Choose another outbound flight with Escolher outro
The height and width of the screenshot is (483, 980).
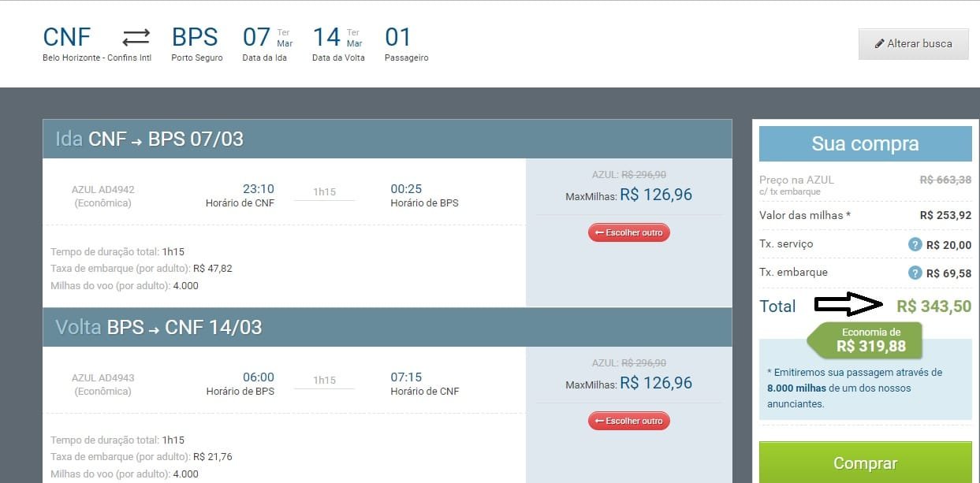[629, 232]
